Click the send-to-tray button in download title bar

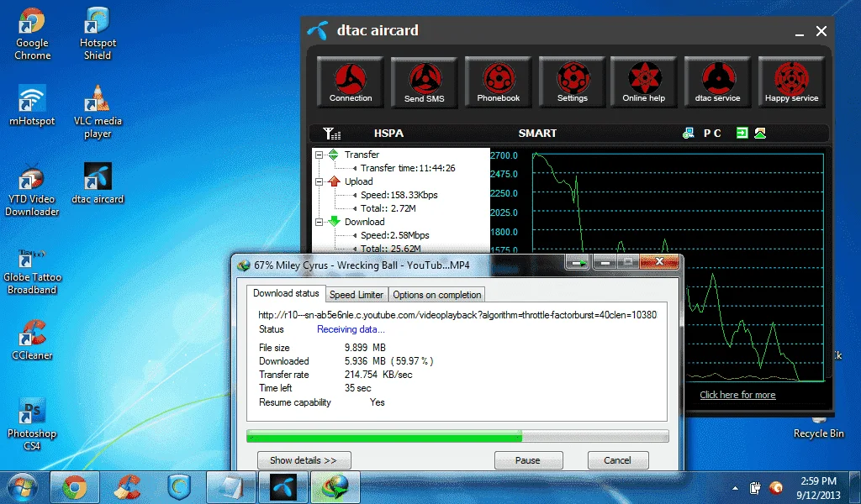(x=578, y=263)
